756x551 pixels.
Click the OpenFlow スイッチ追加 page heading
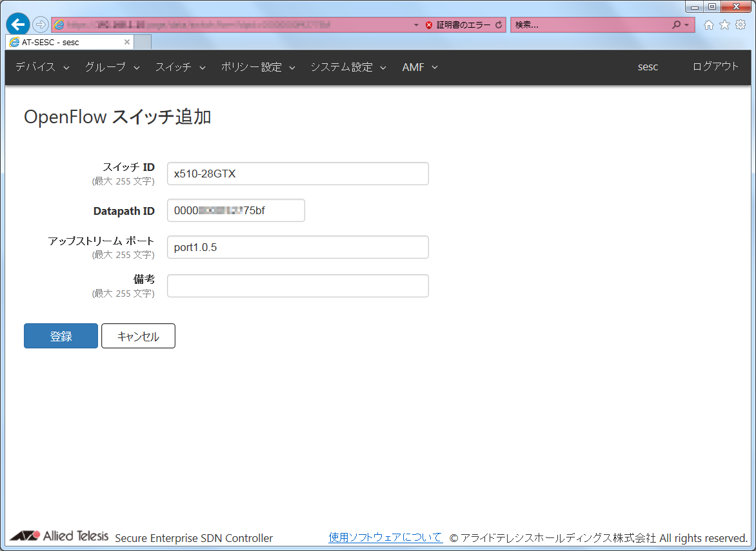click(x=117, y=117)
